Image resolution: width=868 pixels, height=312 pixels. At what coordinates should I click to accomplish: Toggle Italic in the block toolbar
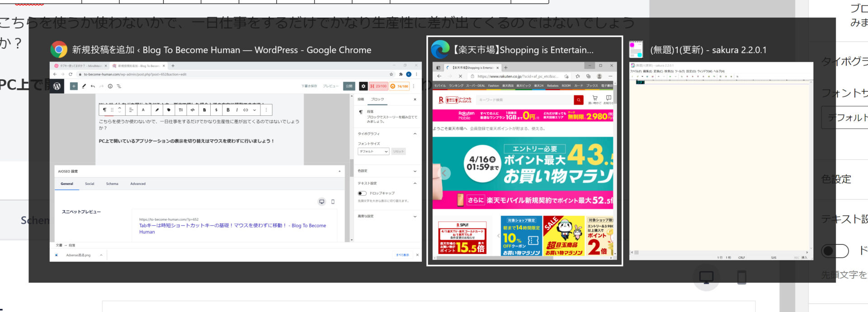[237, 110]
